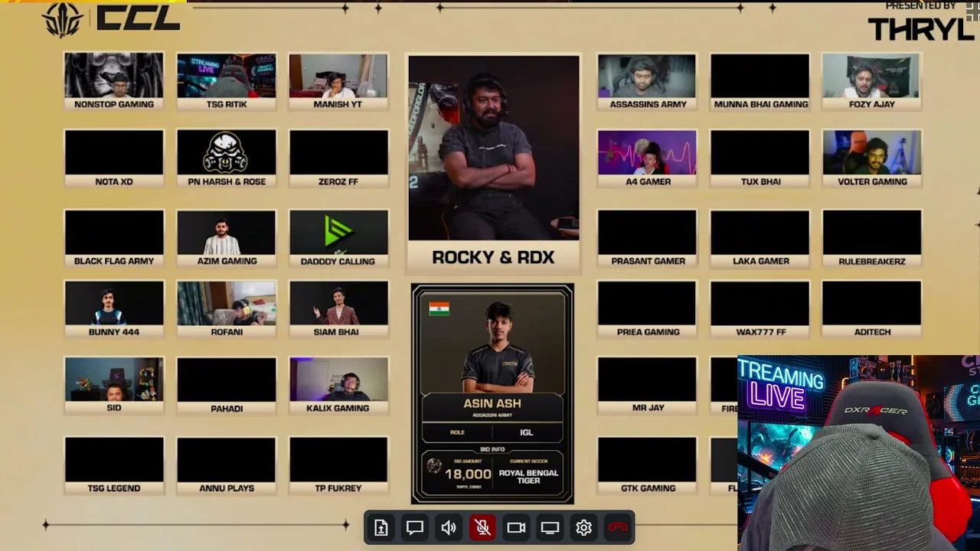Click the Nota XD participant tile
980x551 pixels.
click(114, 158)
